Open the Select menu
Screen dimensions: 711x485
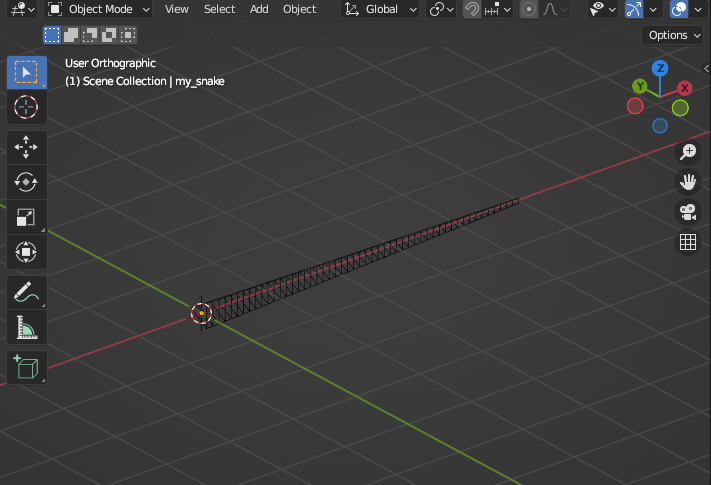coord(219,9)
